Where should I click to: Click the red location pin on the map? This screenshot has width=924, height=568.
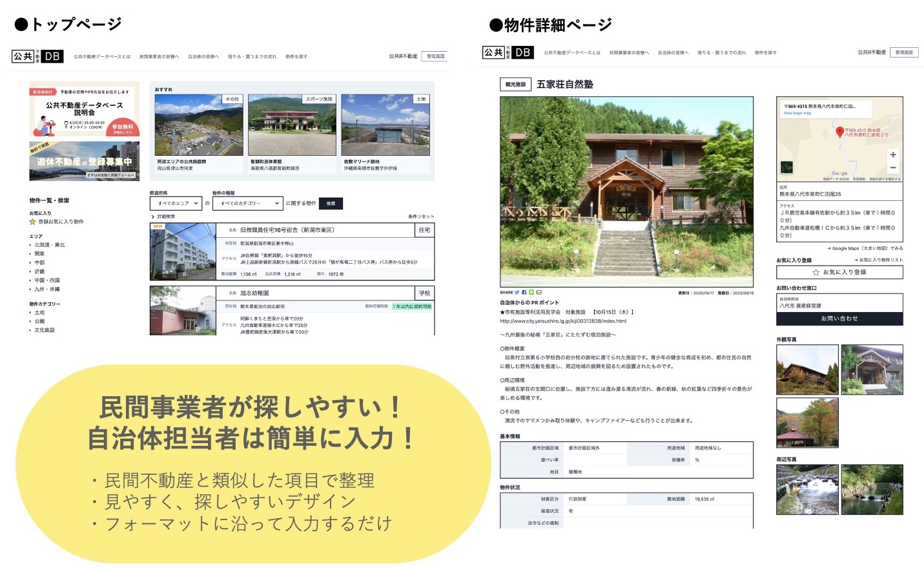839,132
